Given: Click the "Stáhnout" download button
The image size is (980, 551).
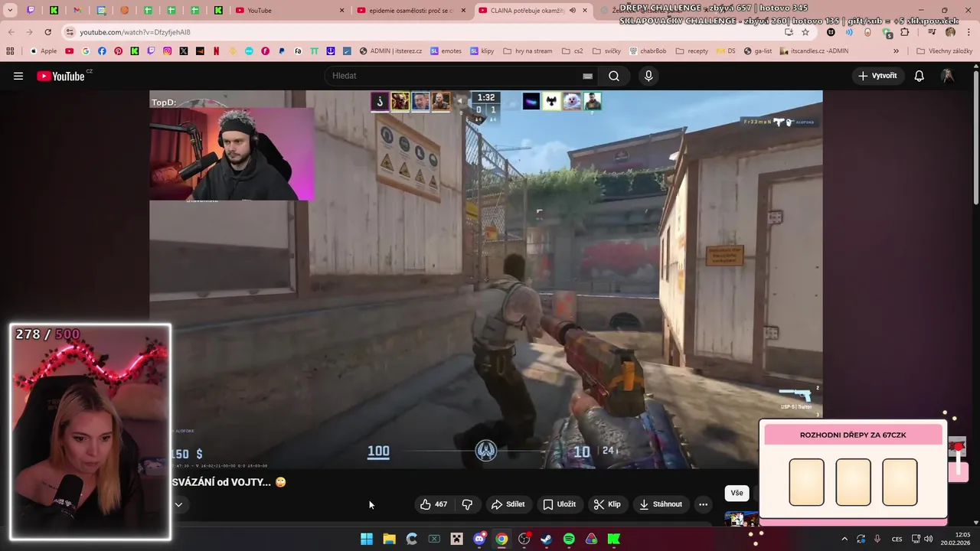Looking at the screenshot, I should click(660, 504).
